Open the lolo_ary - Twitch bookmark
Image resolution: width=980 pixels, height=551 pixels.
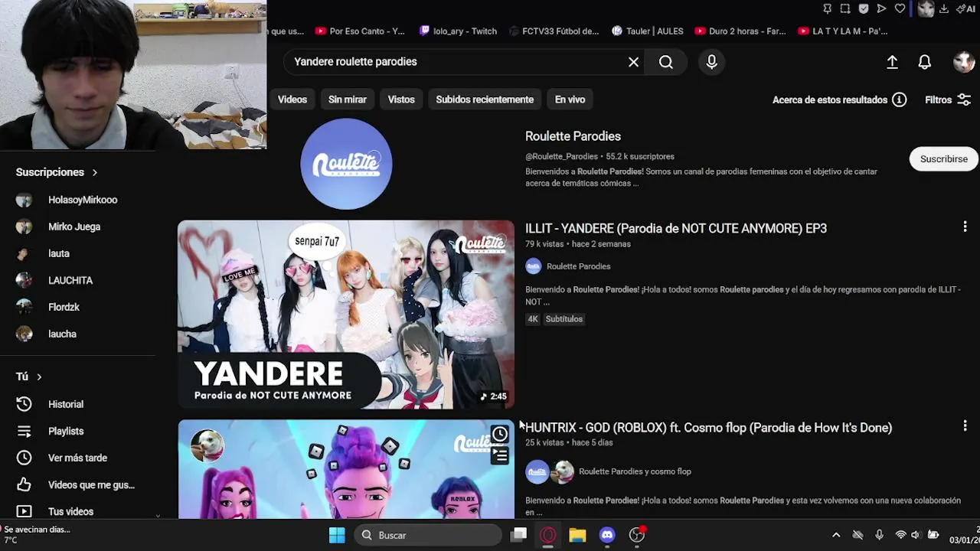pos(458,31)
